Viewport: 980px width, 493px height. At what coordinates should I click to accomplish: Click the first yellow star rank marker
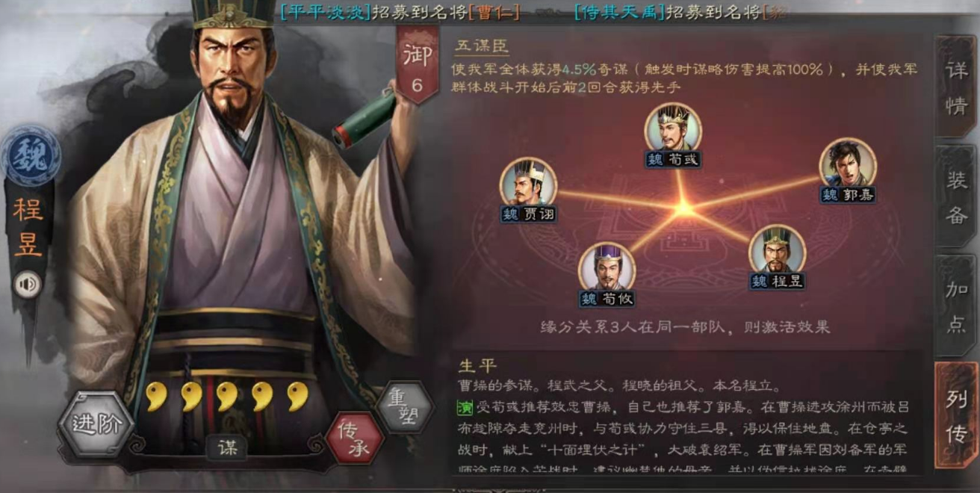[x=156, y=397]
